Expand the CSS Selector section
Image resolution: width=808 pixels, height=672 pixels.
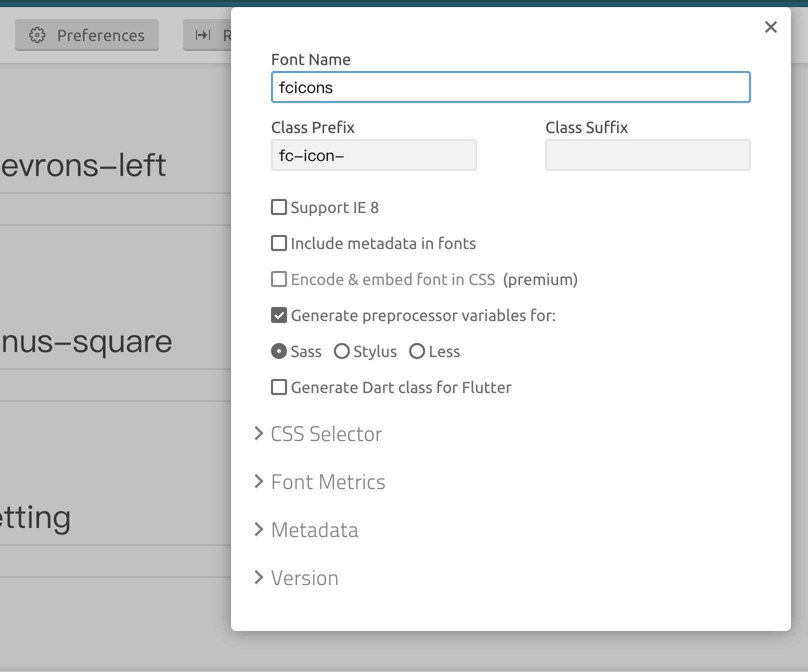318,433
